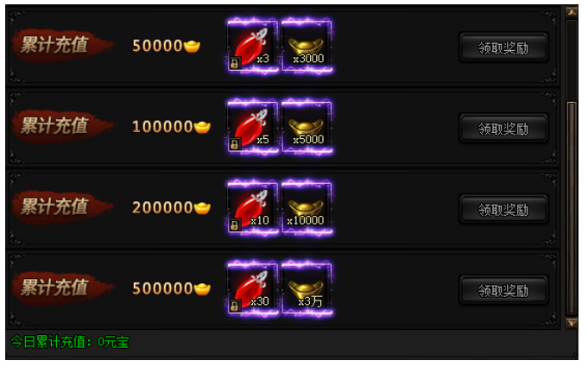Claim reward for 50000 recharge tier

tap(503, 47)
